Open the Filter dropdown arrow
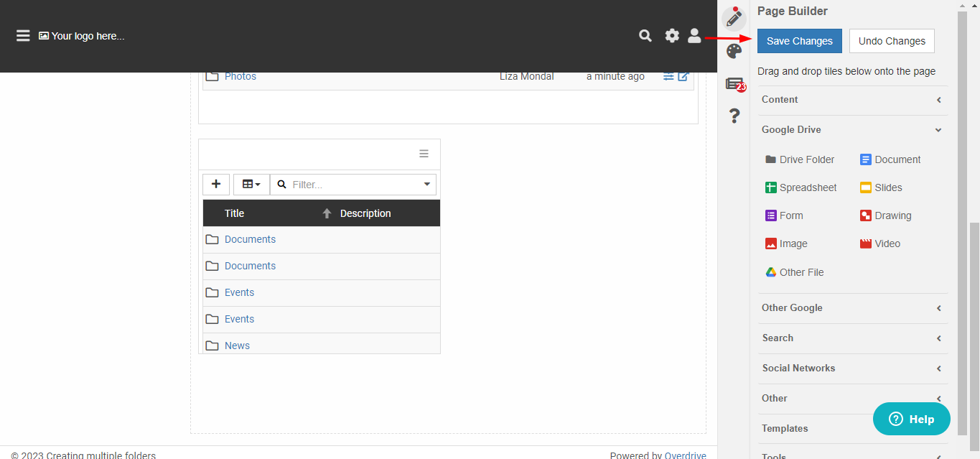Image resolution: width=980 pixels, height=459 pixels. point(427,185)
